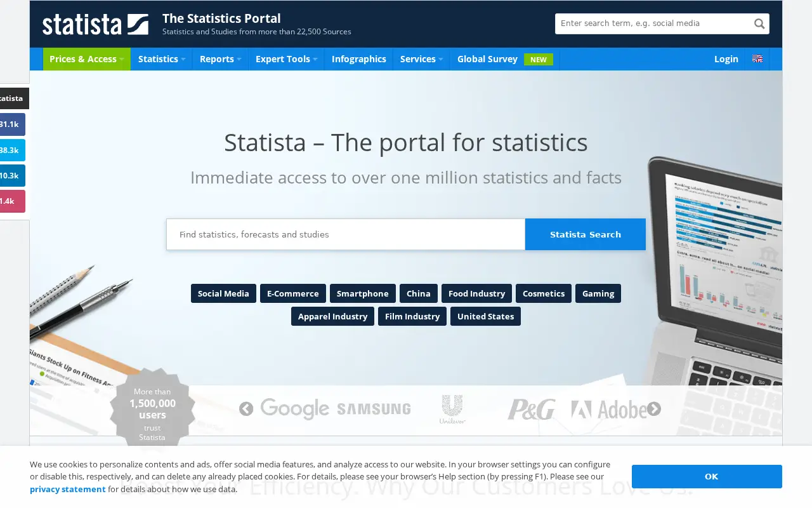Expand the Statistics menu dropdown
Viewport: 812px width, 508px height.
click(x=162, y=59)
